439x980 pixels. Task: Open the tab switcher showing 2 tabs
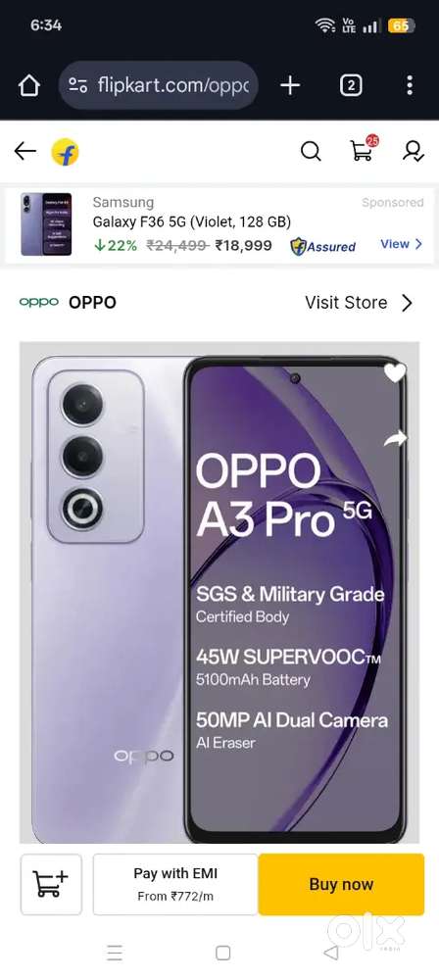click(351, 85)
